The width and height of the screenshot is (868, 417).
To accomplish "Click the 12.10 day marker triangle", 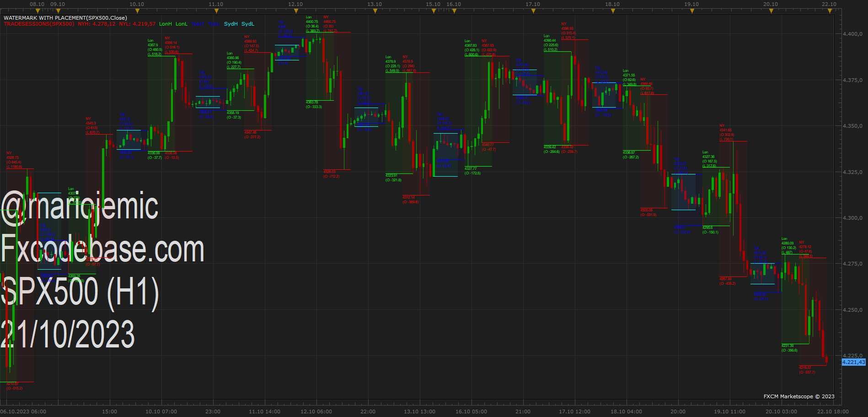I will pyautogui.click(x=296, y=11).
